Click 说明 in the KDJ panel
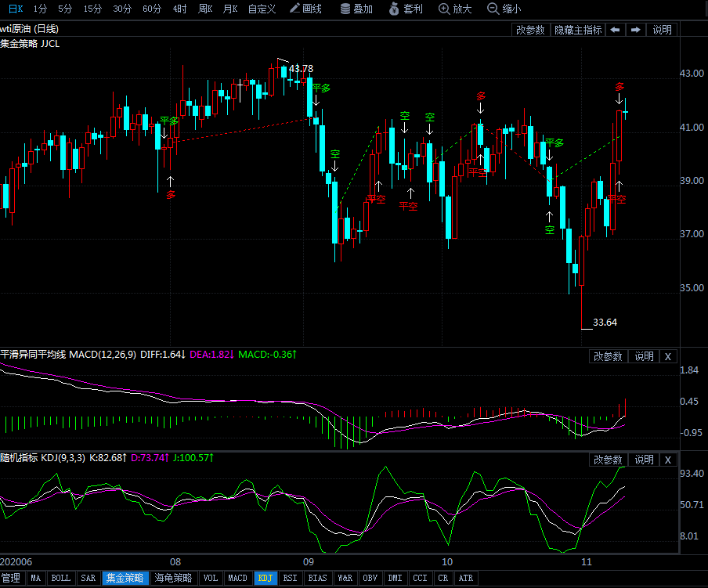The height and width of the screenshot is (588, 708). (644, 460)
